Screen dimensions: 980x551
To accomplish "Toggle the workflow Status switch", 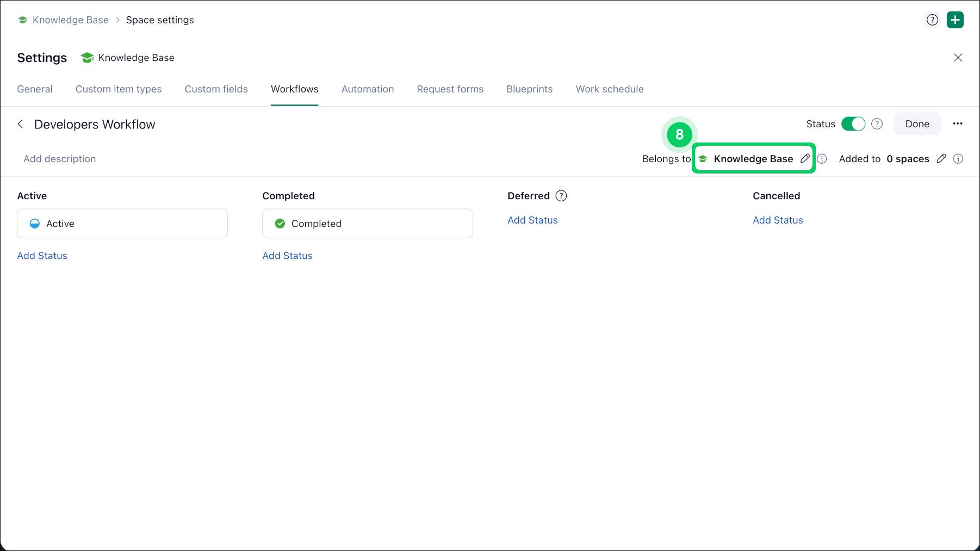I will [853, 124].
